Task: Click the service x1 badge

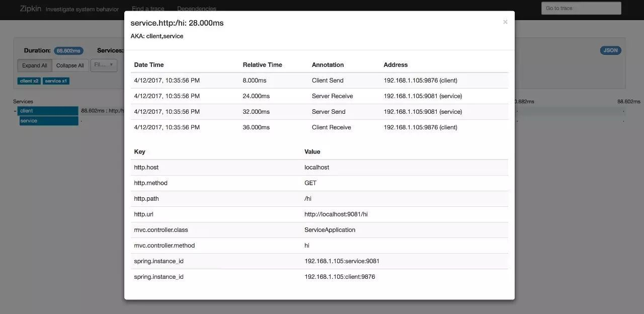Action: point(56,81)
